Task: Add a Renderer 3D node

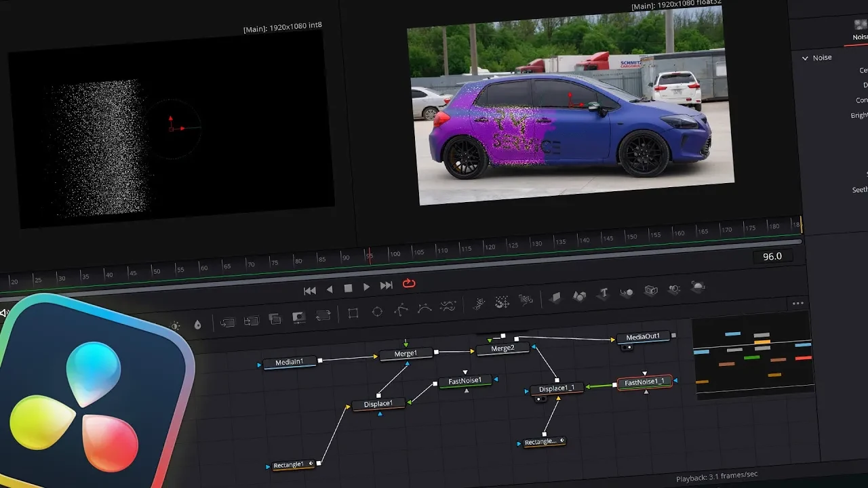Action: click(x=698, y=287)
